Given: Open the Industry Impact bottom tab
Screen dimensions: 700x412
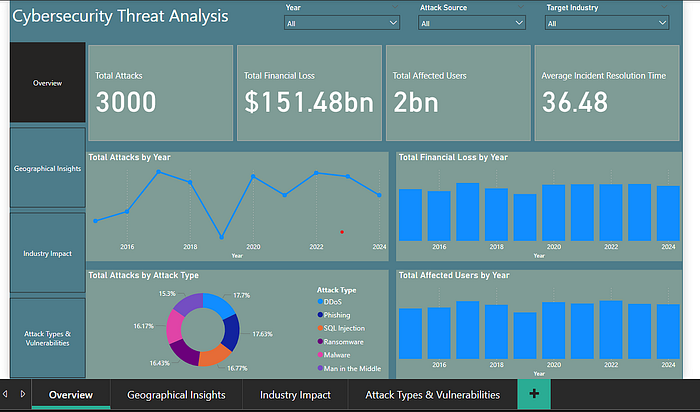Looking at the screenshot, I should pos(293,395).
